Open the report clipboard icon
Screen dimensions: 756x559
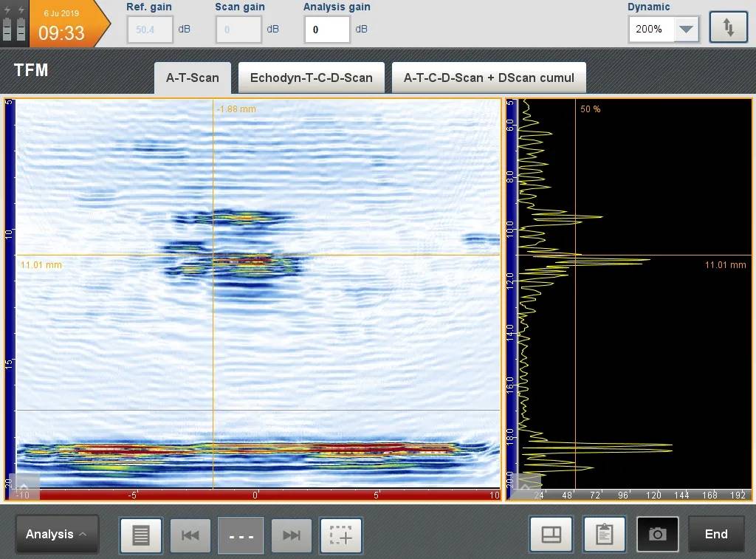604,535
